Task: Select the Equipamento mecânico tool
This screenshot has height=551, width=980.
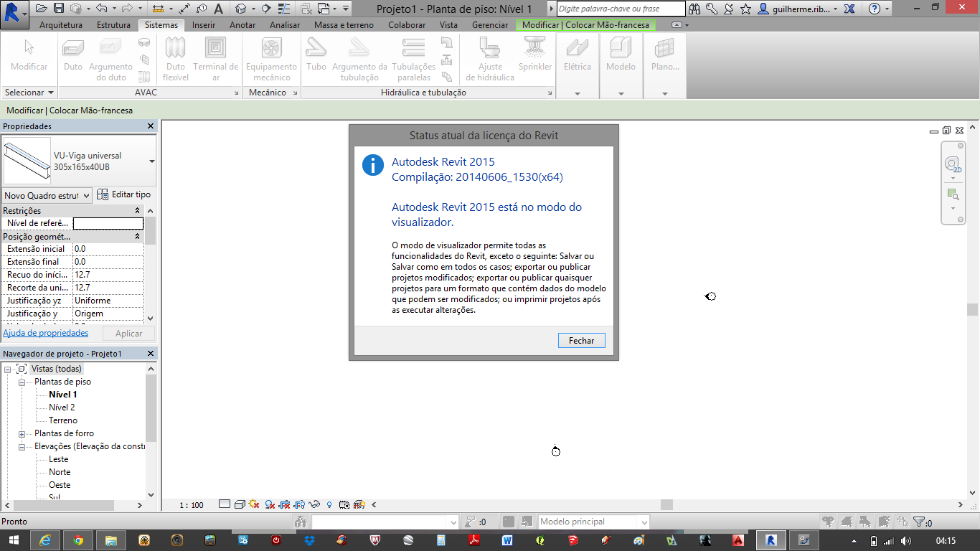Action: [x=271, y=59]
